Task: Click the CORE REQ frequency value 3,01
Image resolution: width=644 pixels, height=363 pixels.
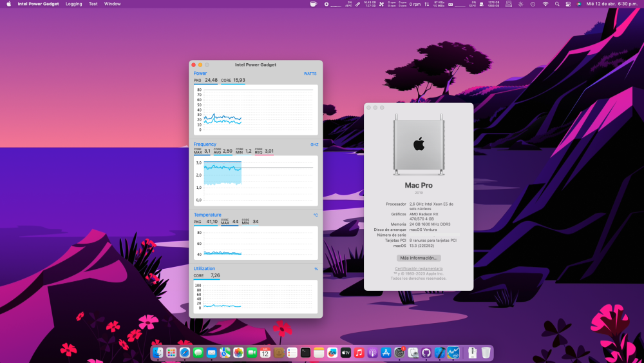Action: tap(269, 151)
